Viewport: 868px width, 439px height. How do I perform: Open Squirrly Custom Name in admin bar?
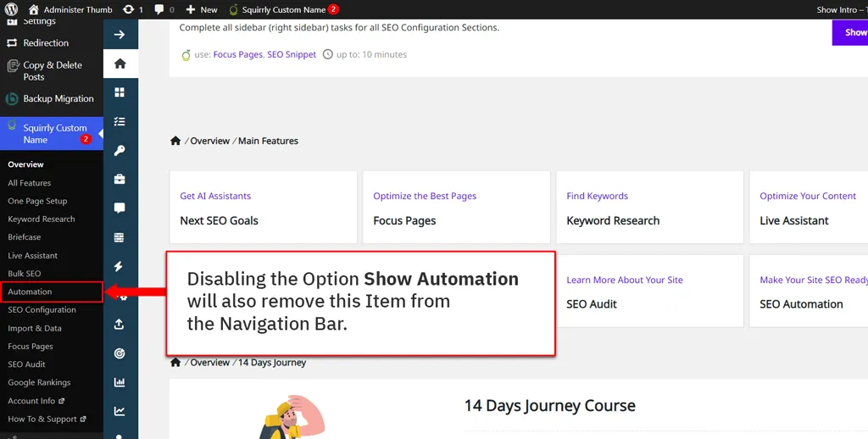click(x=283, y=9)
